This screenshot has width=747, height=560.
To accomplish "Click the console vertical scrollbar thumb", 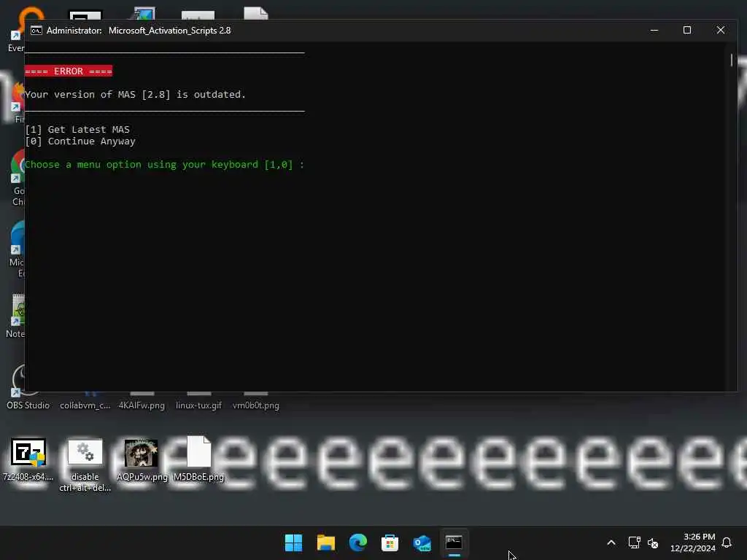I will [732, 60].
